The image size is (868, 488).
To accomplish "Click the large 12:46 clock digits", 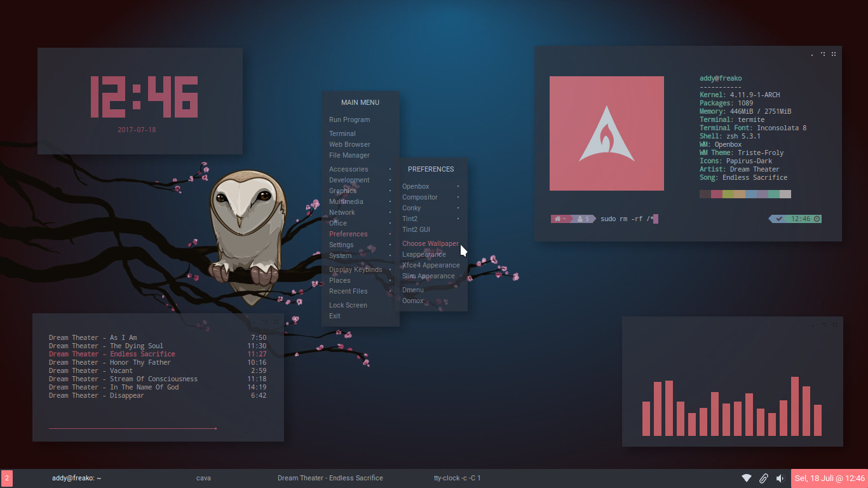I will 144,97.
